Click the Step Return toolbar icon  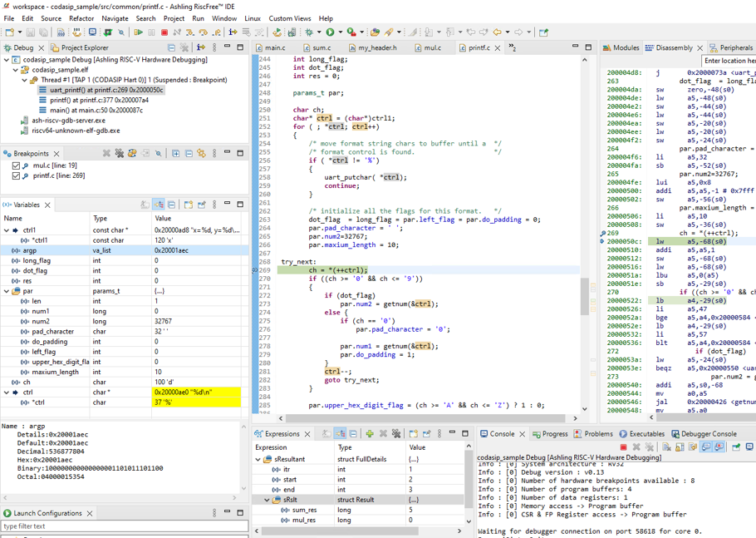pyautogui.click(x=217, y=32)
